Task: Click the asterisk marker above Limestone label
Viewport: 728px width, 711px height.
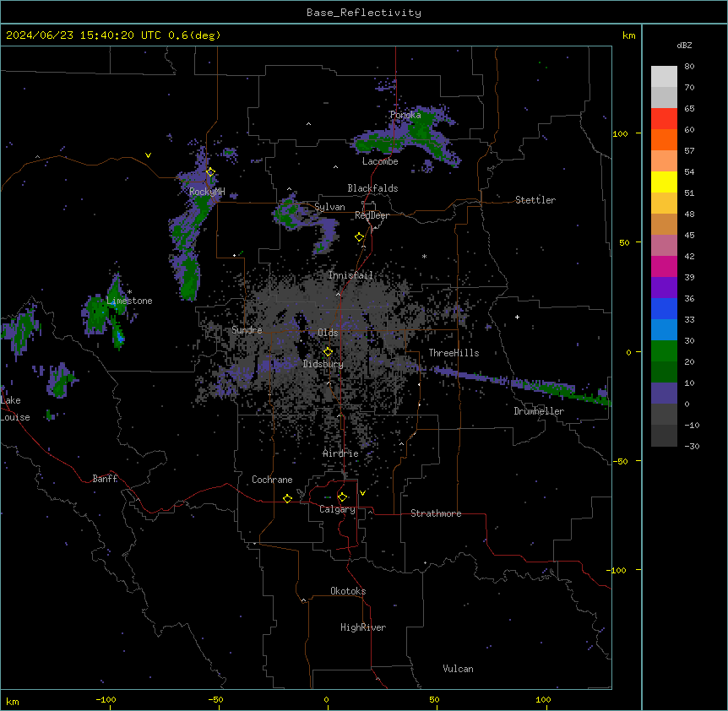Action: [129, 292]
